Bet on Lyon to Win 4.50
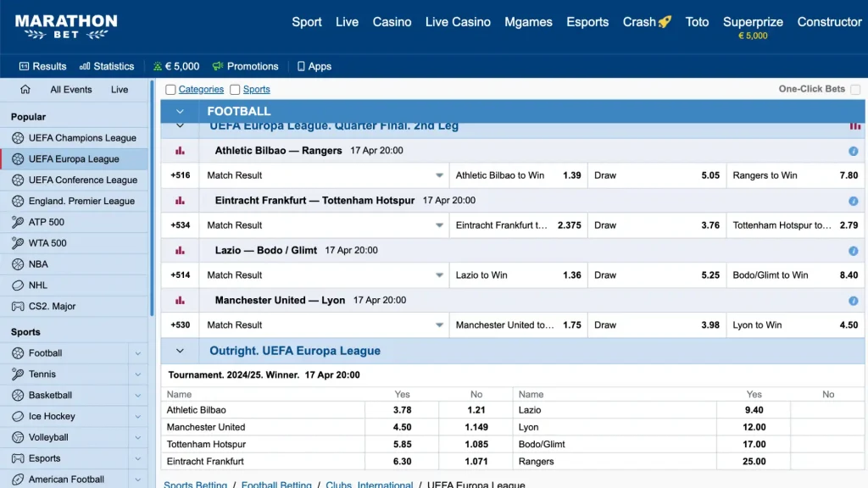 [795, 324]
